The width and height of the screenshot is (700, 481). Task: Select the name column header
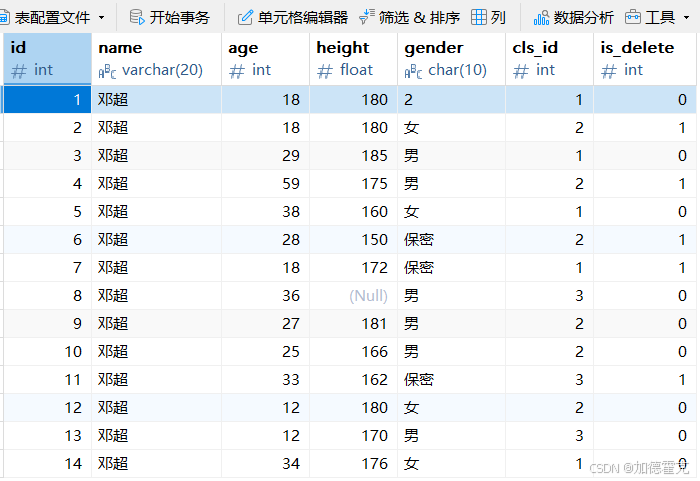[156, 59]
